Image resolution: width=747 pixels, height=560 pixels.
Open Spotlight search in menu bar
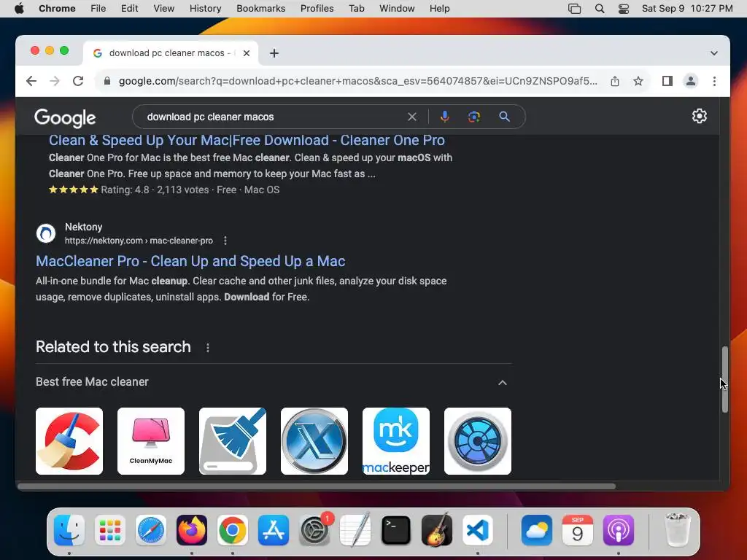[x=600, y=9]
